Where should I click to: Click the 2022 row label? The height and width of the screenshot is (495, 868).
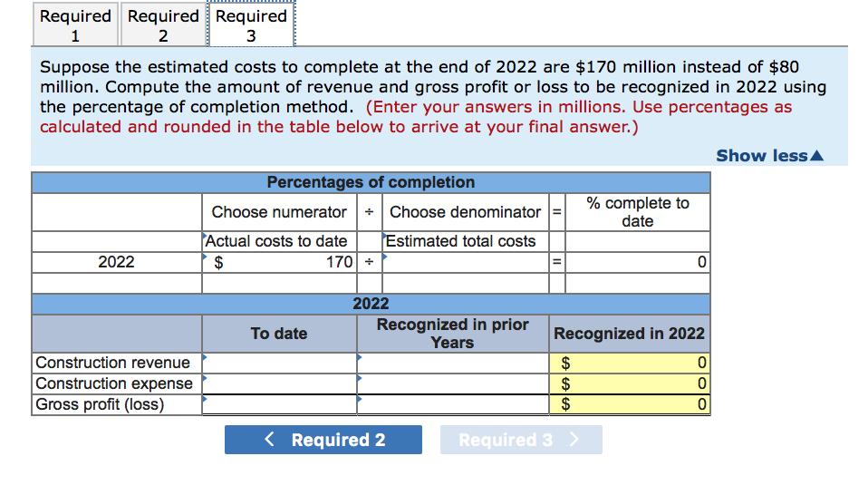[116, 262]
